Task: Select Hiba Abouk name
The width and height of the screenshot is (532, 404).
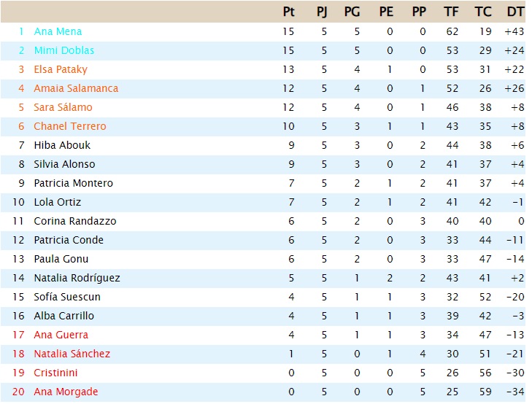Action: [62, 145]
